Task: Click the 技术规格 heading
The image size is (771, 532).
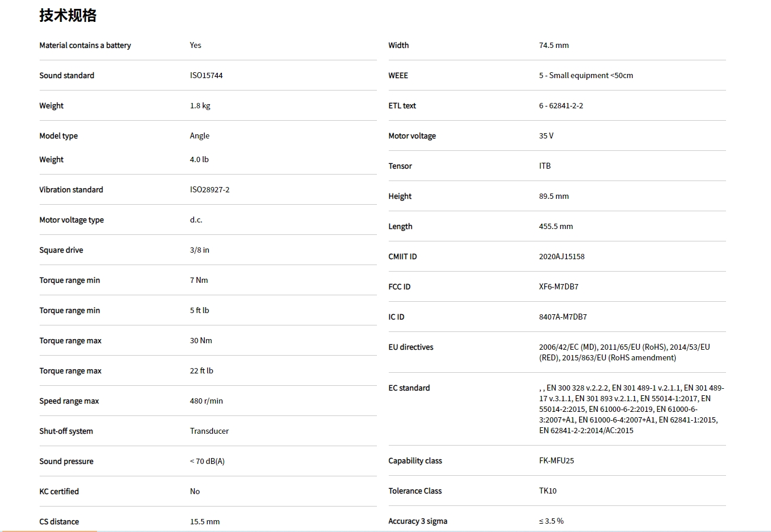Action: point(67,15)
